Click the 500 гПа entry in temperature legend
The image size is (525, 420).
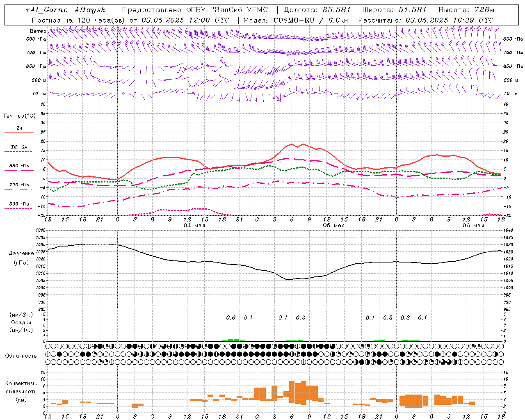pyautogui.click(x=19, y=203)
